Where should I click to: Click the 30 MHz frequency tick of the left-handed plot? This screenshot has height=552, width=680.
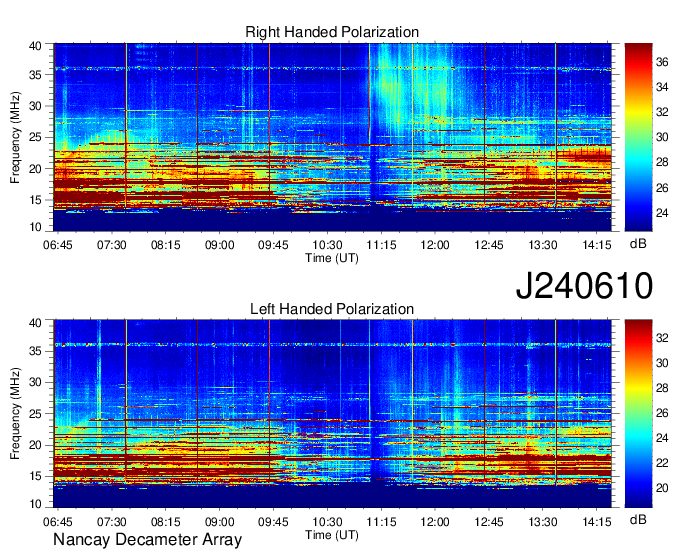(35, 382)
